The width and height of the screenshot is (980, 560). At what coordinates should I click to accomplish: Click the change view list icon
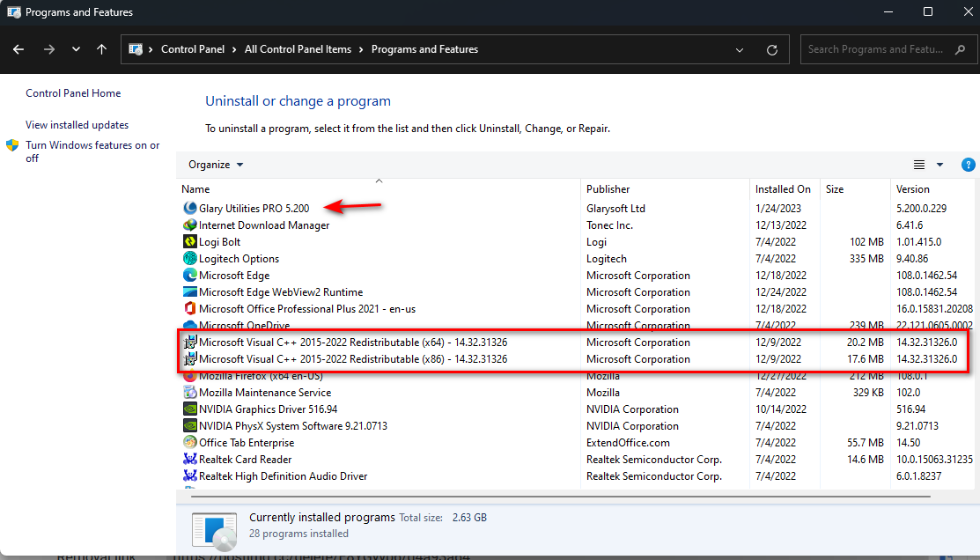point(918,165)
